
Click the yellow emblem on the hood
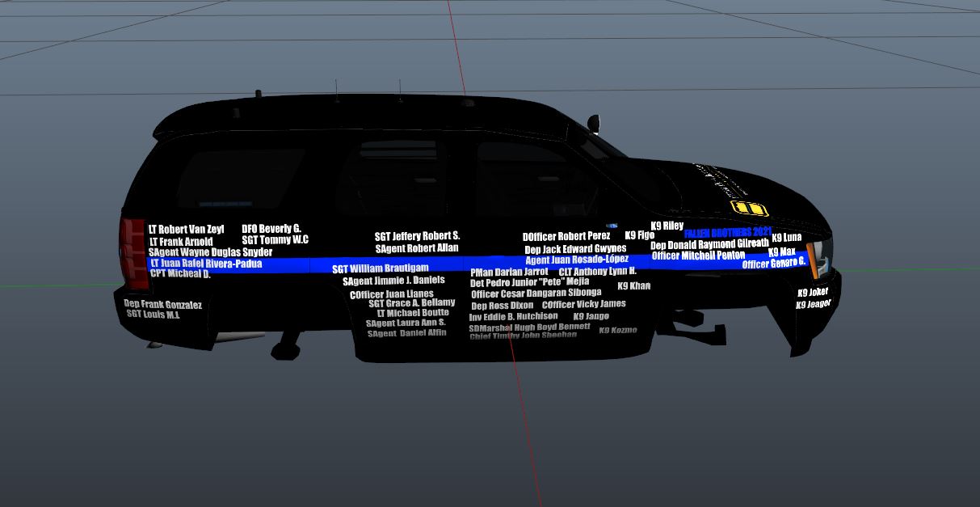click(x=747, y=209)
